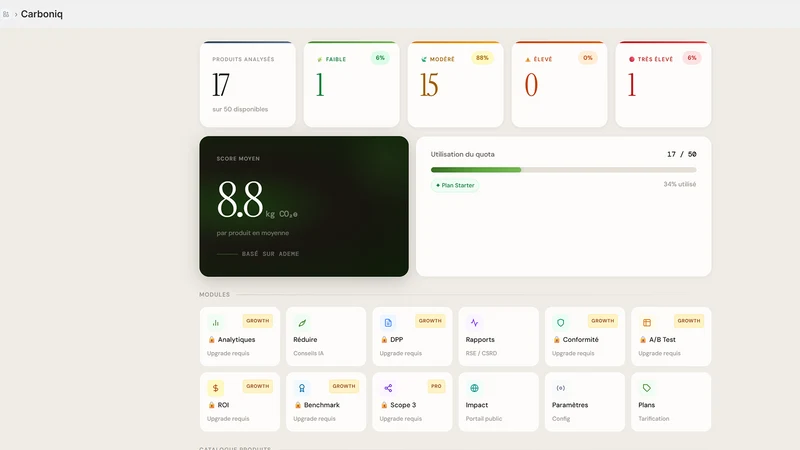
Task: Click 'par produit en moyenne' text
Action: pyautogui.click(x=253, y=233)
